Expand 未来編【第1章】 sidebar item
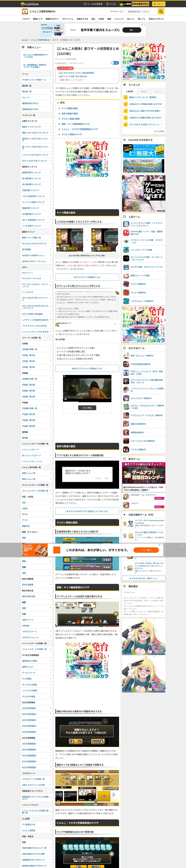Screen dimensions: 186x868 click(37, 385)
